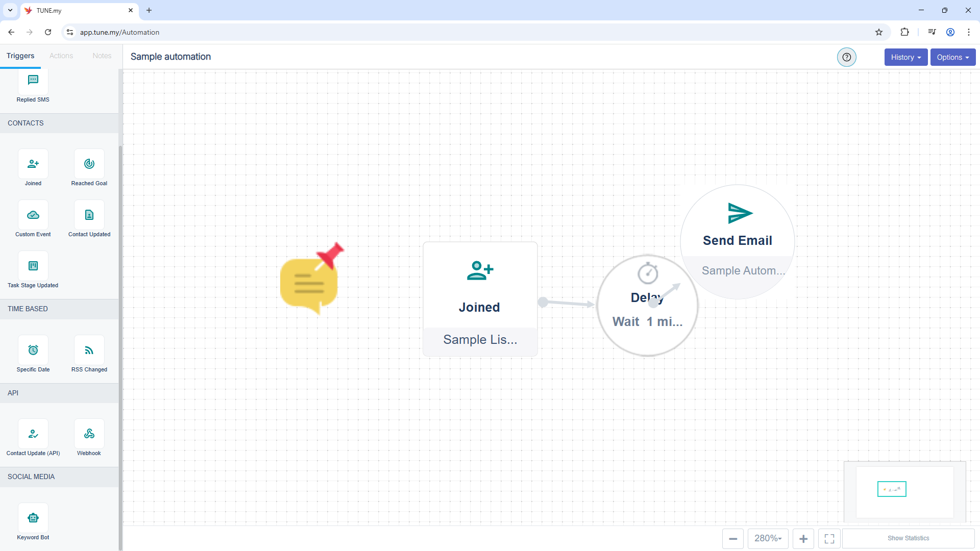Switch to the Actions tab
The width and height of the screenshot is (980, 551).
(61, 56)
